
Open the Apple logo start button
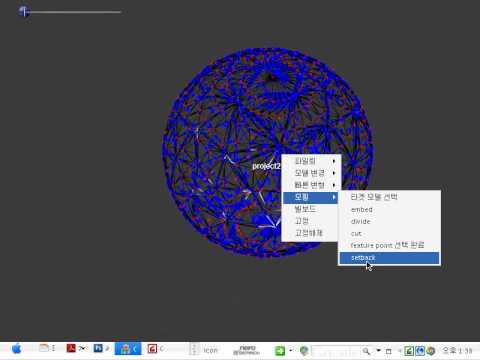pos(16,349)
